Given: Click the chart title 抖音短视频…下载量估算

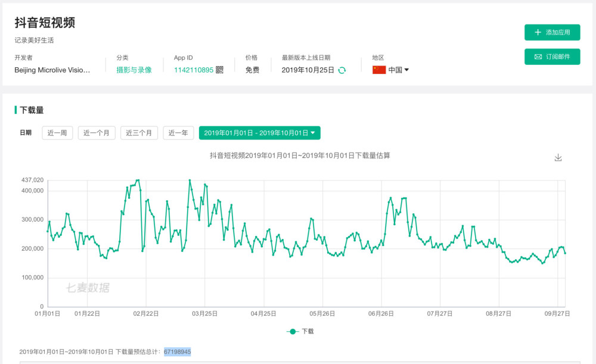Looking at the screenshot, I should (300, 155).
